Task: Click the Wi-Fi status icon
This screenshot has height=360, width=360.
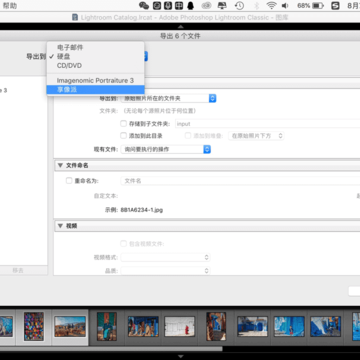Action: click(x=272, y=5)
